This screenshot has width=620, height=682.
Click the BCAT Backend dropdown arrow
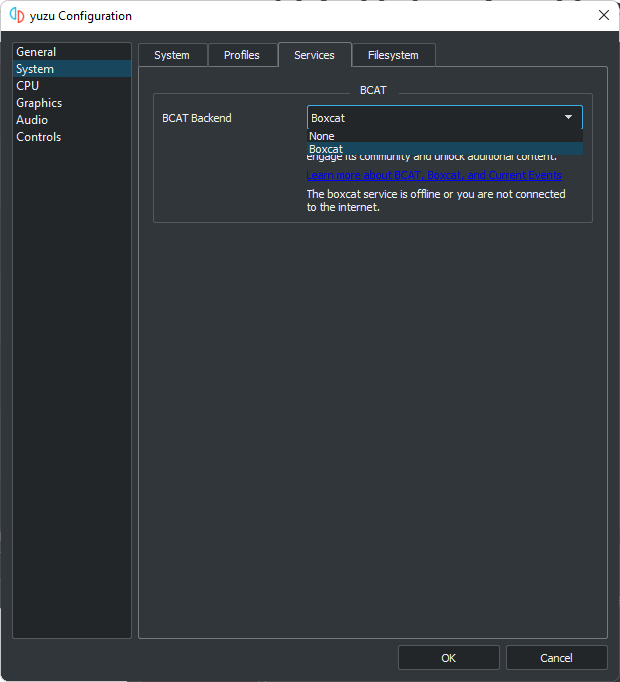[x=568, y=117]
